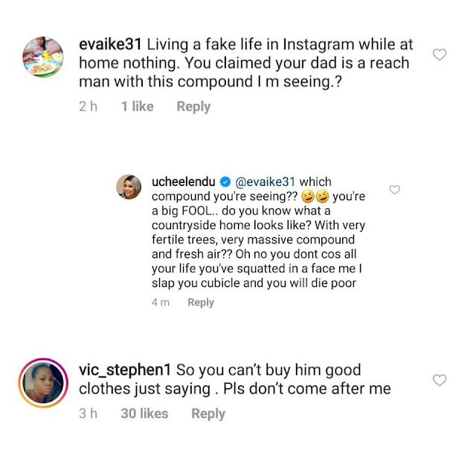
Task: Reply to vic_stephen1's comment
Action: pos(208,414)
